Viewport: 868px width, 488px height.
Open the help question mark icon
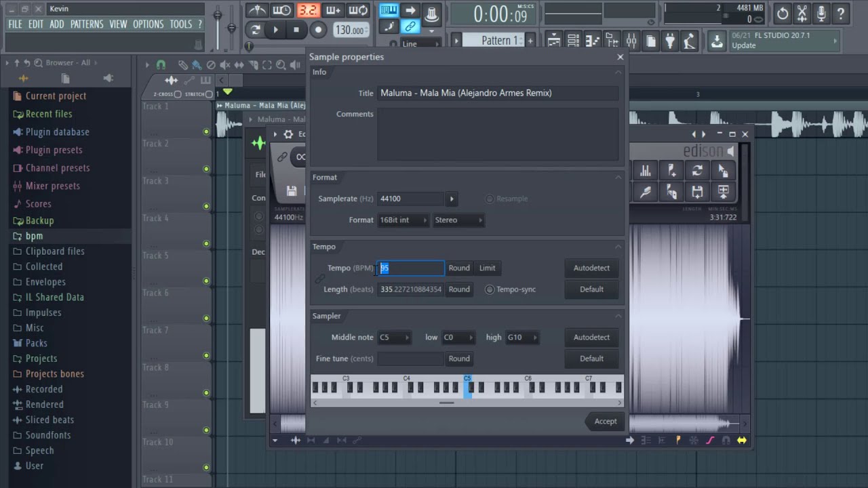click(840, 13)
